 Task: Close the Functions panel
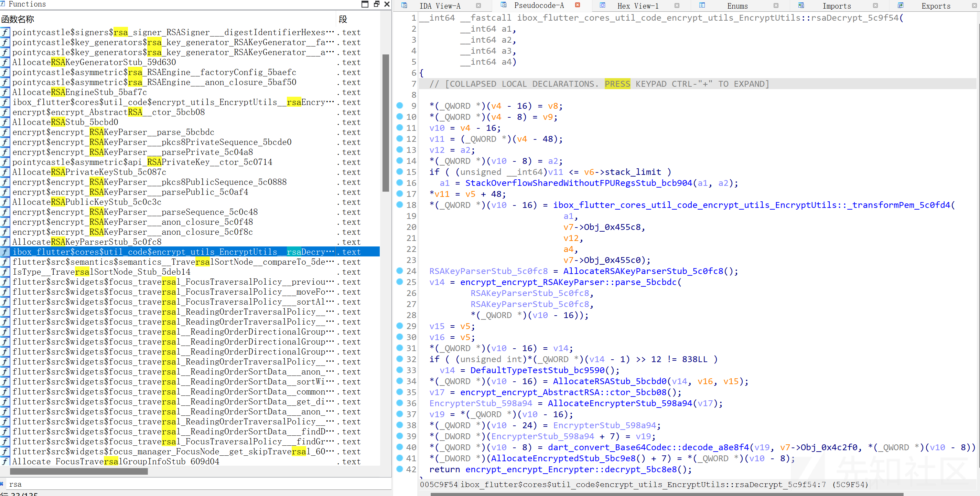click(387, 4)
